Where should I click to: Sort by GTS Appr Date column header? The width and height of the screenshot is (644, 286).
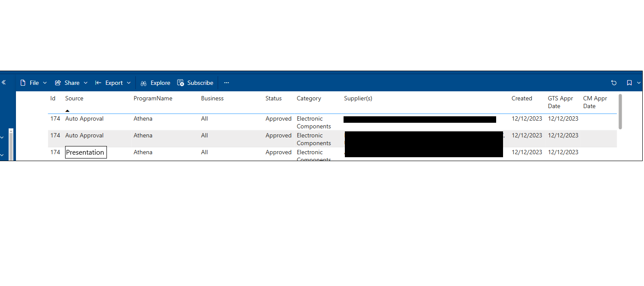(560, 102)
